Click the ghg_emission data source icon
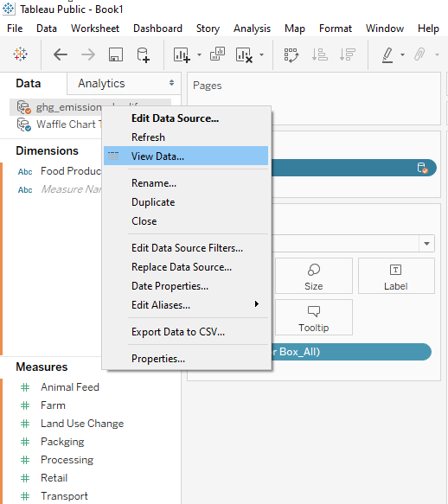The image size is (448, 504). click(x=24, y=107)
